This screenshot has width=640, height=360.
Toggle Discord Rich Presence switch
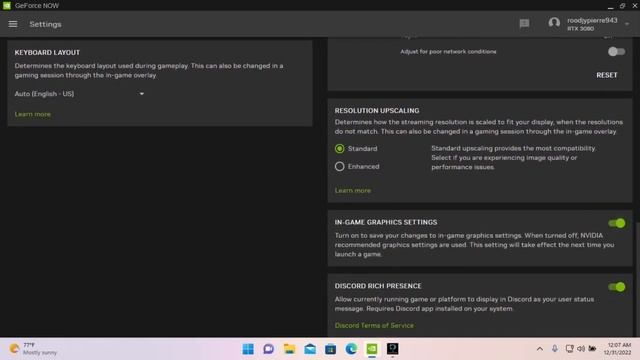point(616,287)
